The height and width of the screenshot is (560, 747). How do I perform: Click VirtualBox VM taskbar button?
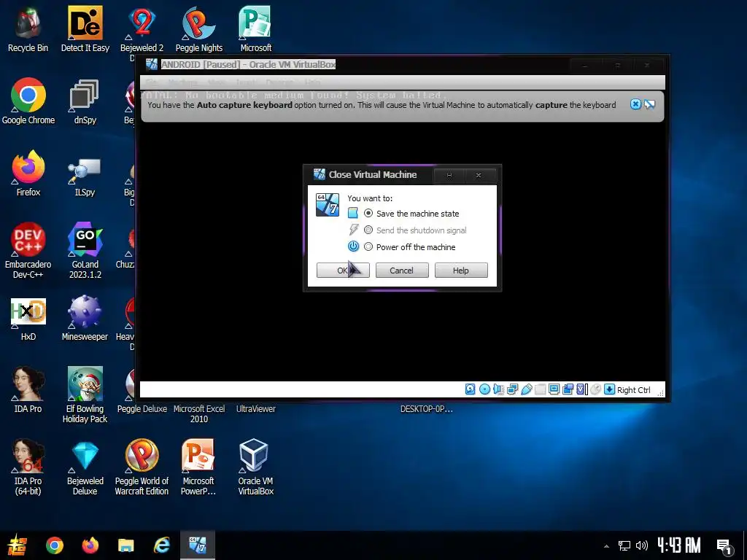click(x=198, y=545)
